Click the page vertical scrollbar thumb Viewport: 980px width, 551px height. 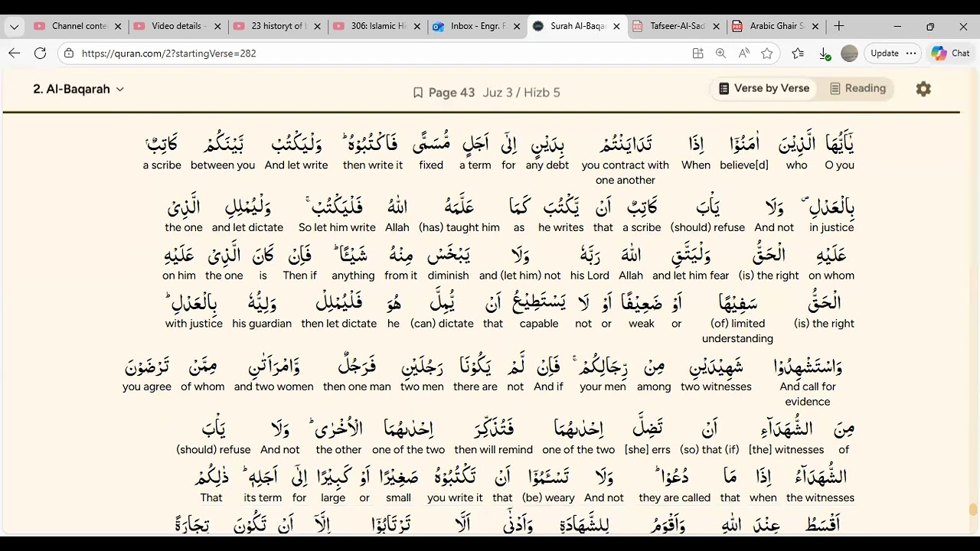[973, 510]
